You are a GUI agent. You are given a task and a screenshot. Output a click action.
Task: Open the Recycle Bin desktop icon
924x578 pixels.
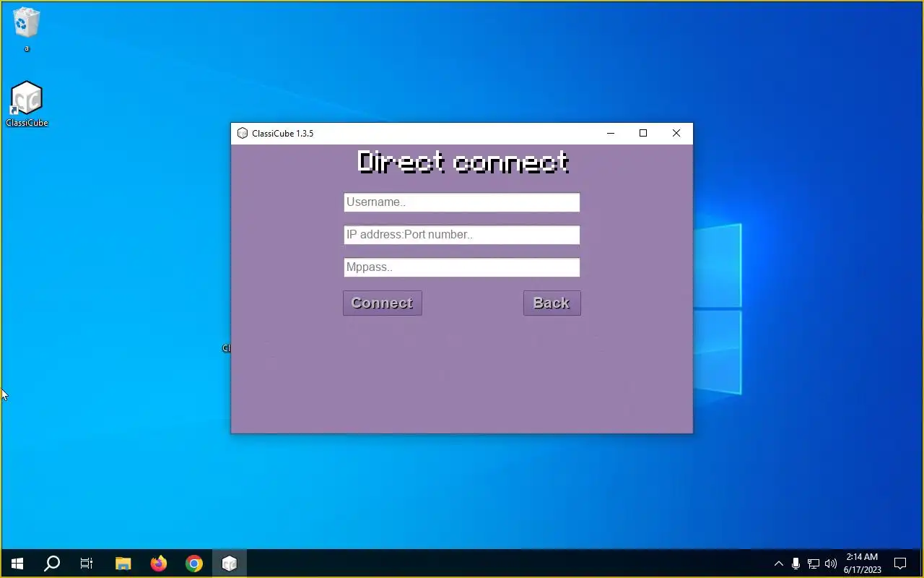[x=27, y=30]
